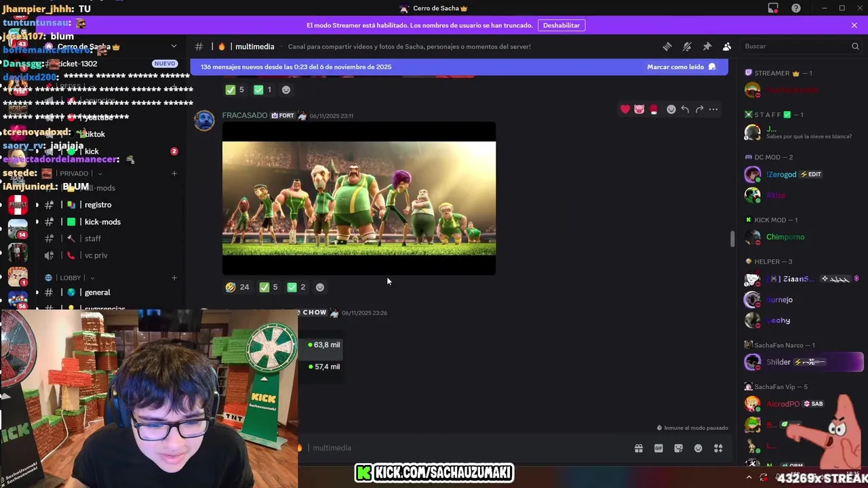Open FRACASADO's avatar profile
Screen dimensions: 868x488
204,121
